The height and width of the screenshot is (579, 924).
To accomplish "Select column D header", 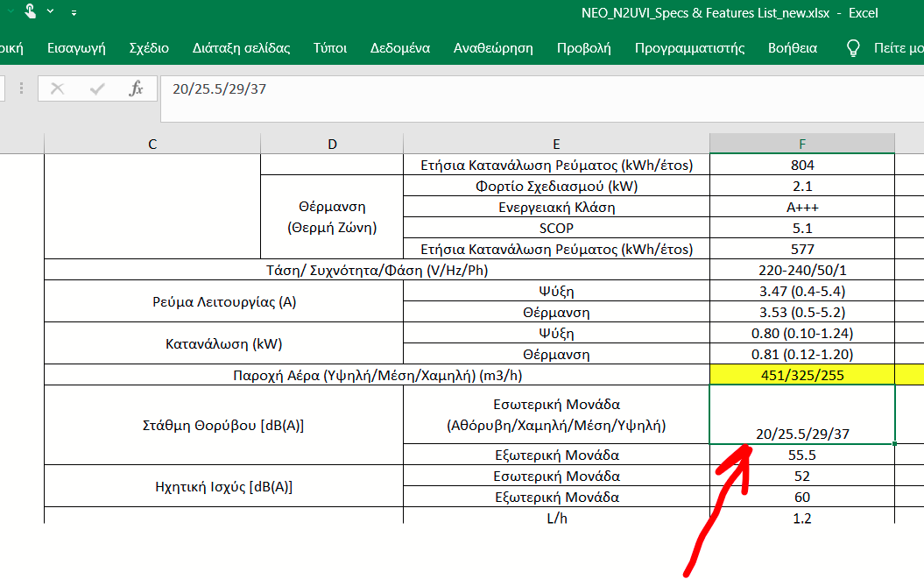I will pos(332,144).
